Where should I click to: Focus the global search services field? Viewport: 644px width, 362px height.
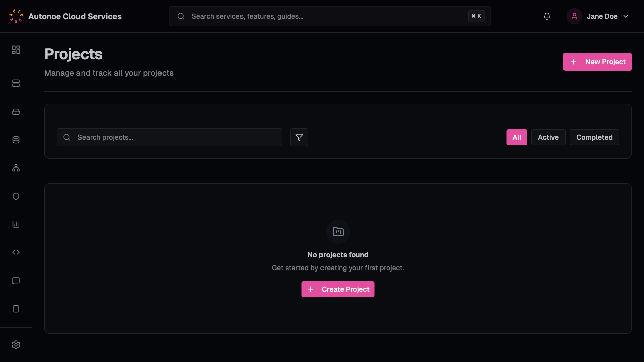[x=330, y=16]
